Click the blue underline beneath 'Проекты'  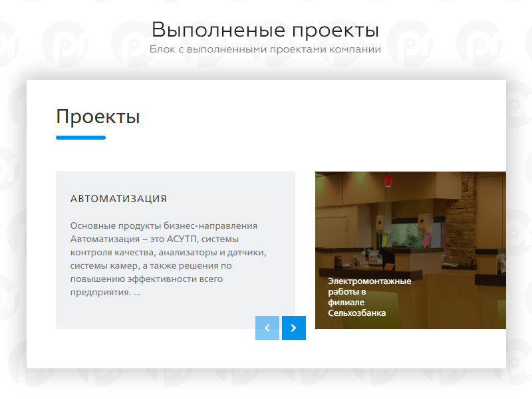80,138
